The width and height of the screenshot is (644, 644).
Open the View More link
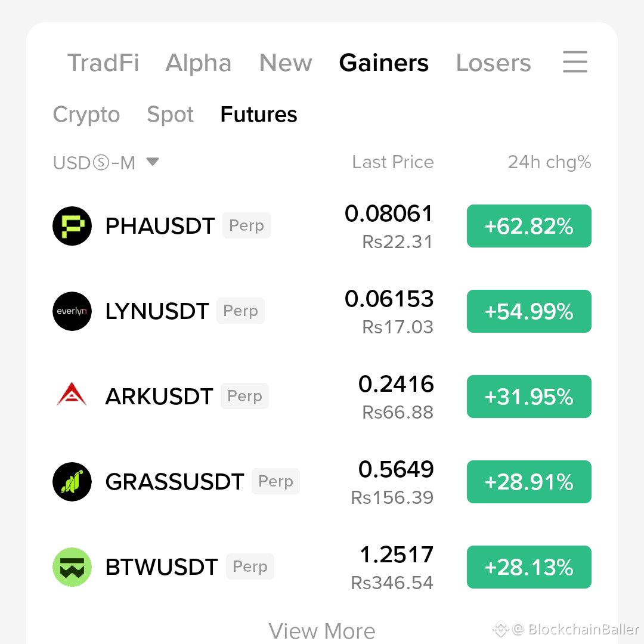pyautogui.click(x=321, y=631)
